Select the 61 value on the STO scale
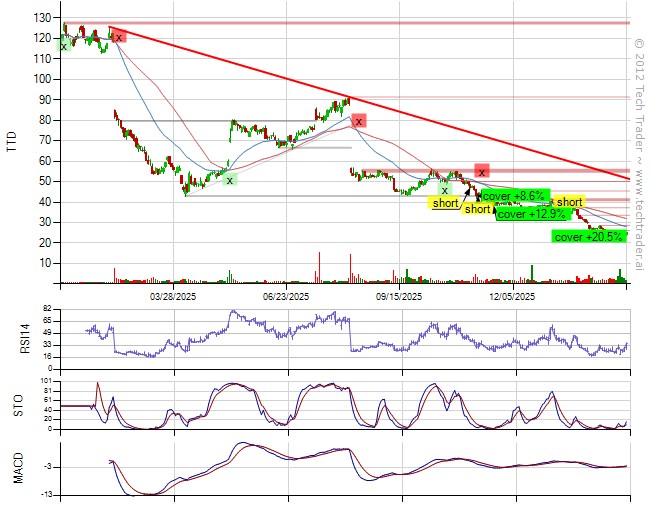Viewport: 657px width, 514px height. (47, 400)
